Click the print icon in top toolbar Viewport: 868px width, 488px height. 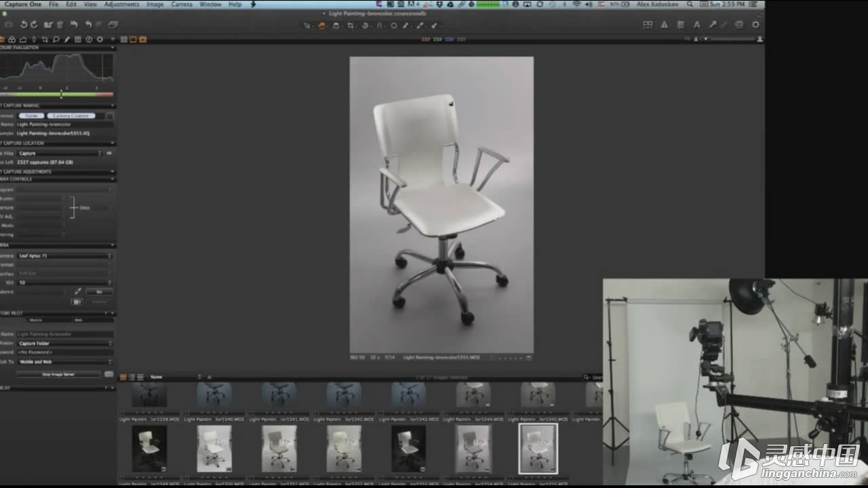739,24
